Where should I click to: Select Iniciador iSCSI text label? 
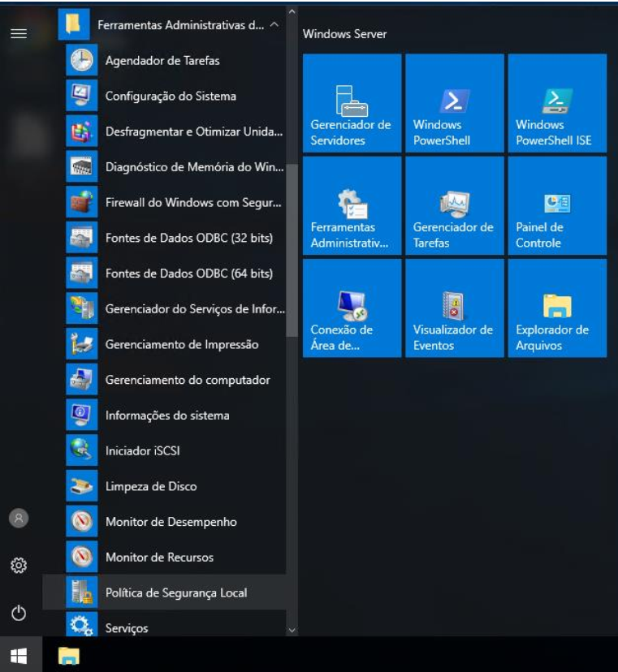(x=143, y=451)
